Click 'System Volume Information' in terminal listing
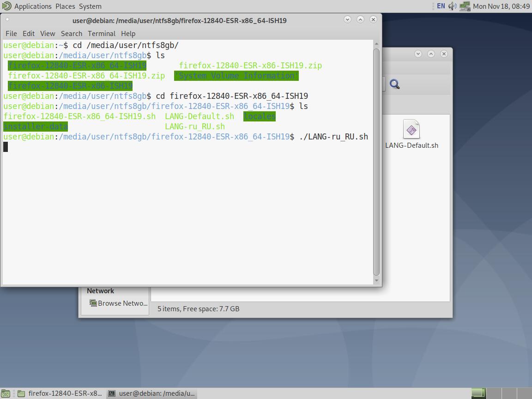Image resolution: width=532 pixels, height=399 pixels. pos(236,76)
